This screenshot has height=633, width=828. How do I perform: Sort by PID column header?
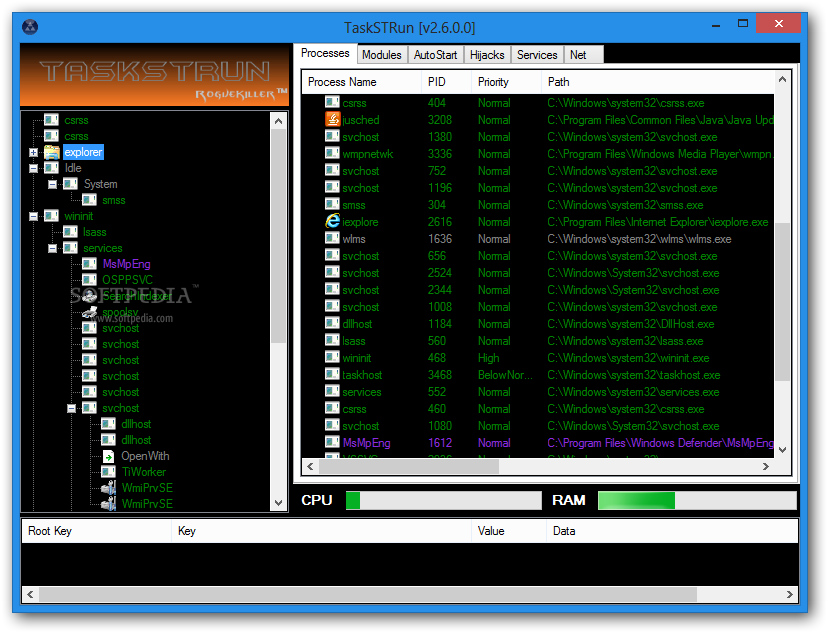446,82
